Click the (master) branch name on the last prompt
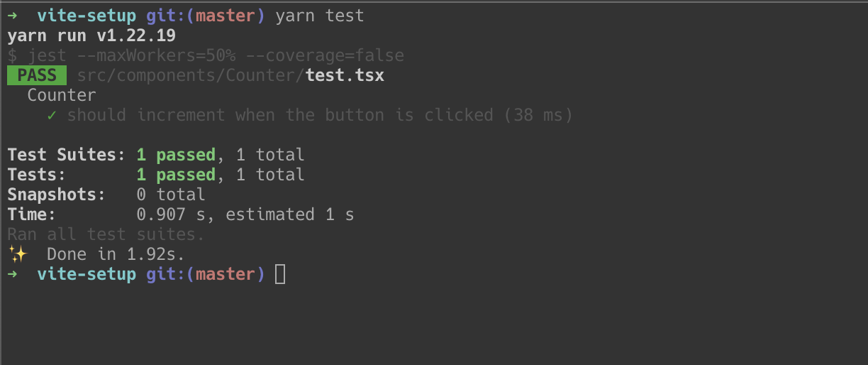The height and width of the screenshot is (365, 868). pyautogui.click(x=226, y=274)
